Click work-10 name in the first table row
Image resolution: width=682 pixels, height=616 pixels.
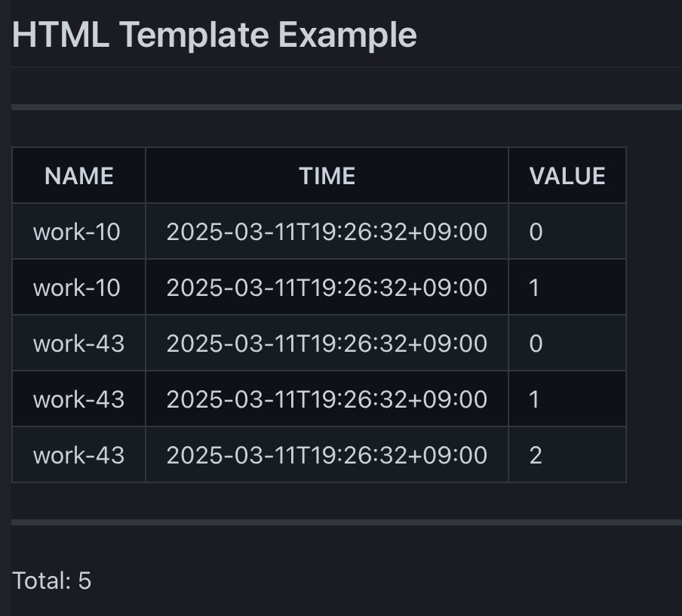tap(77, 232)
